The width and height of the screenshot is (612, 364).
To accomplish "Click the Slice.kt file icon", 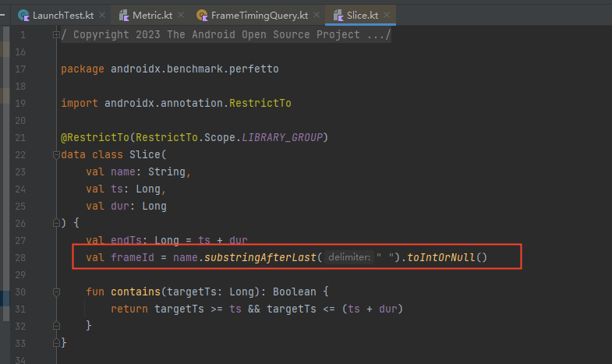I will coord(339,15).
